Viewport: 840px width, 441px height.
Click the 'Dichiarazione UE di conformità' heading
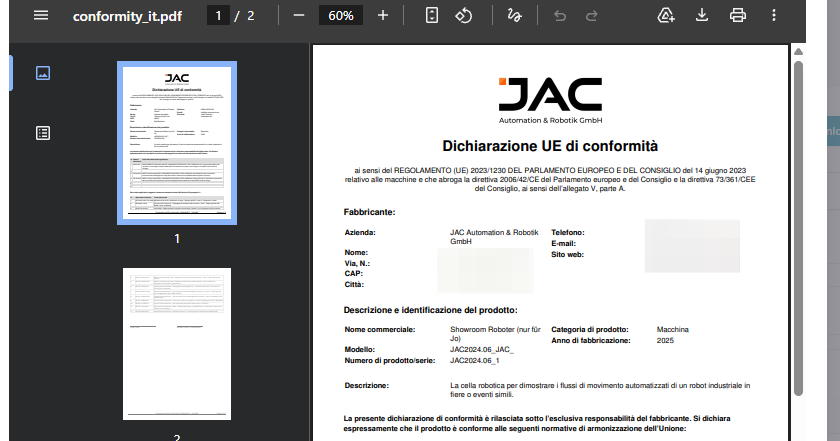click(550, 146)
